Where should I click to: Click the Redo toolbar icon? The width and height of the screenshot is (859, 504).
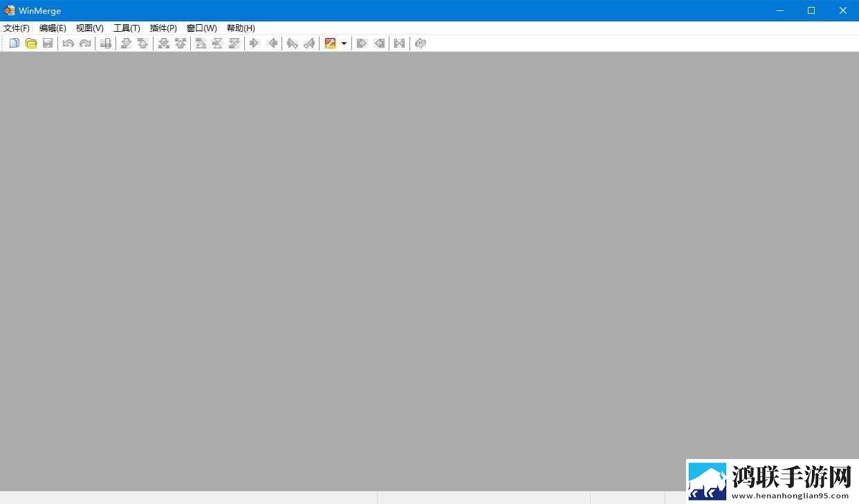[x=85, y=44]
